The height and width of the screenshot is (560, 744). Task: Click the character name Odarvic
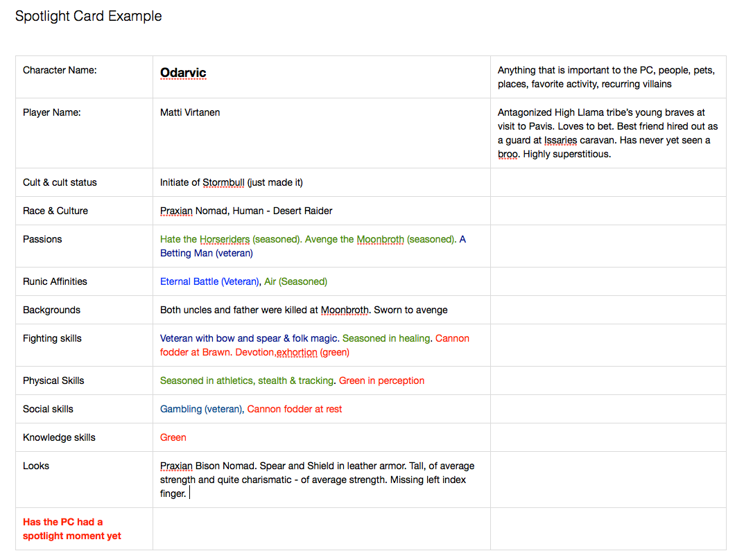[183, 73]
